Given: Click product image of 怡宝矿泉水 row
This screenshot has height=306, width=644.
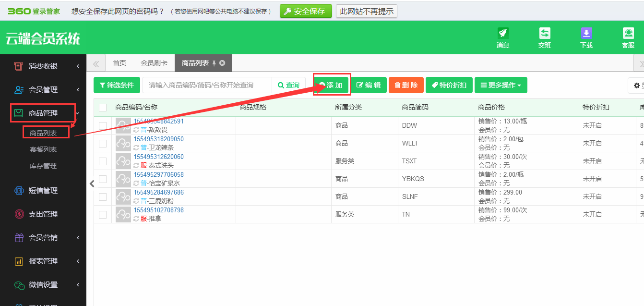Looking at the screenshot, I should coord(123,179).
